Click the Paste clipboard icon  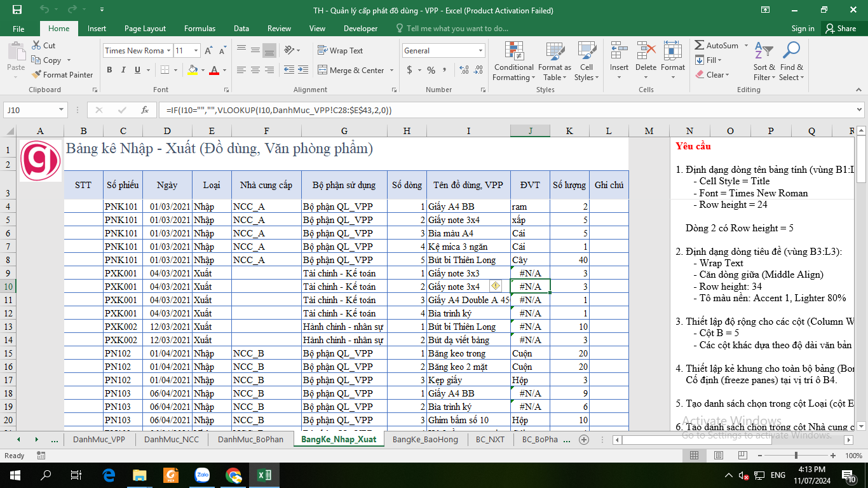coord(16,52)
